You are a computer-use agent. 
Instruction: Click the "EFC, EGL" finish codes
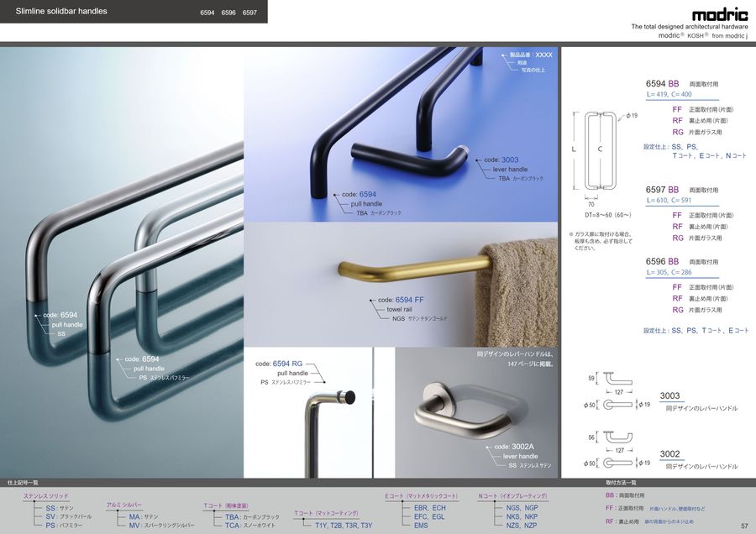coord(429,516)
